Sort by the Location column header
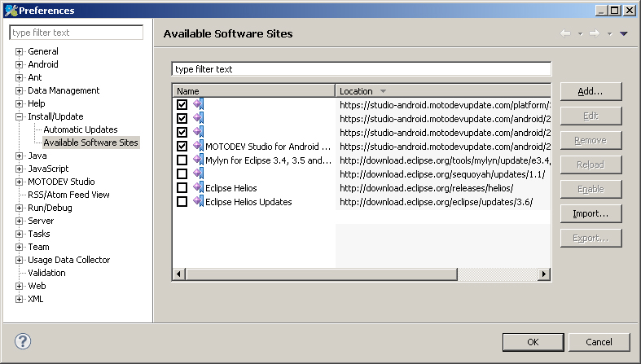 (443, 90)
